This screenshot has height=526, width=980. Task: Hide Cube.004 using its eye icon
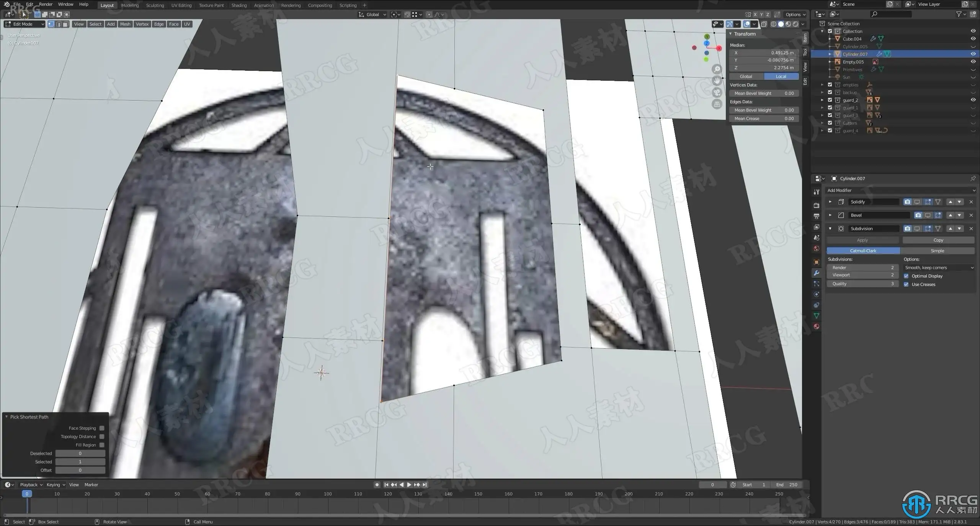(x=973, y=39)
